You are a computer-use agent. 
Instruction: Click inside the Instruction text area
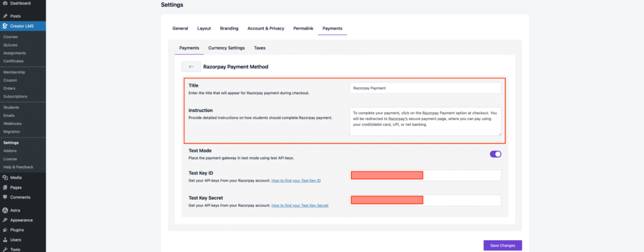click(x=425, y=119)
